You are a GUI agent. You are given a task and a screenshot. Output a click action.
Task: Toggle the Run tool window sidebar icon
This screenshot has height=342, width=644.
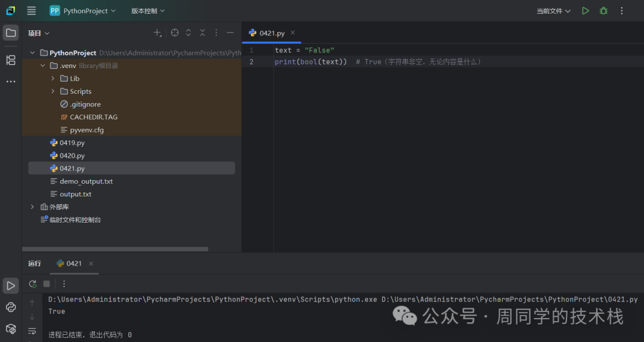11,286
